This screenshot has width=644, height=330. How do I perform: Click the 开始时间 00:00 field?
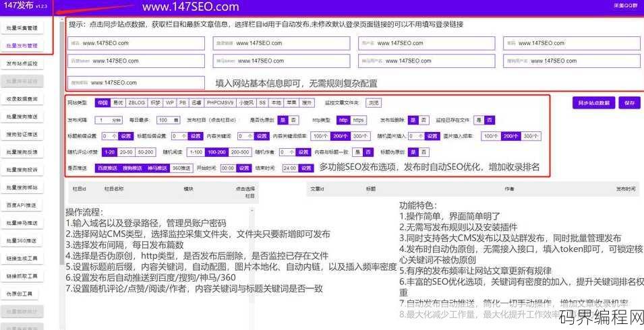[x=228, y=168]
